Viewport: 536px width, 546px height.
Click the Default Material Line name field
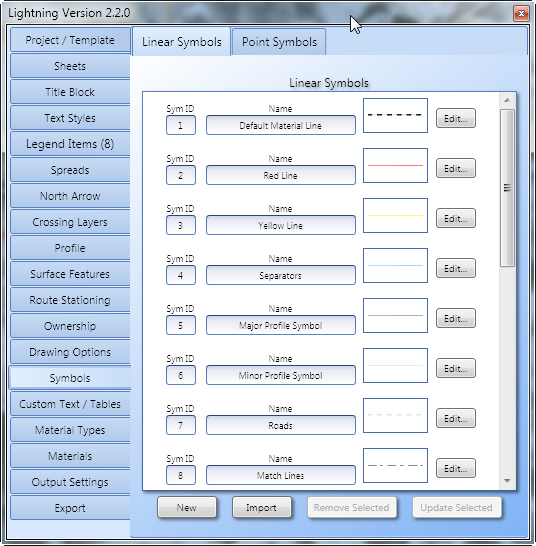281,125
